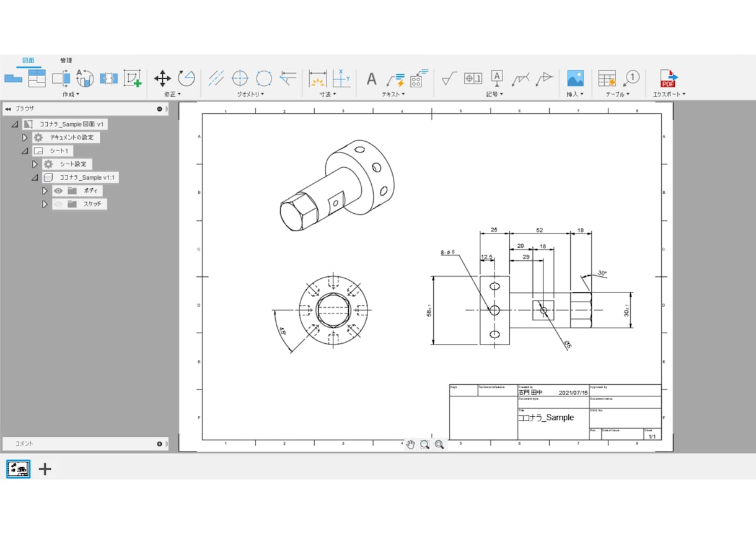The width and height of the screenshot is (756, 534).
Task: Select the Break View tool
Action: (108, 79)
